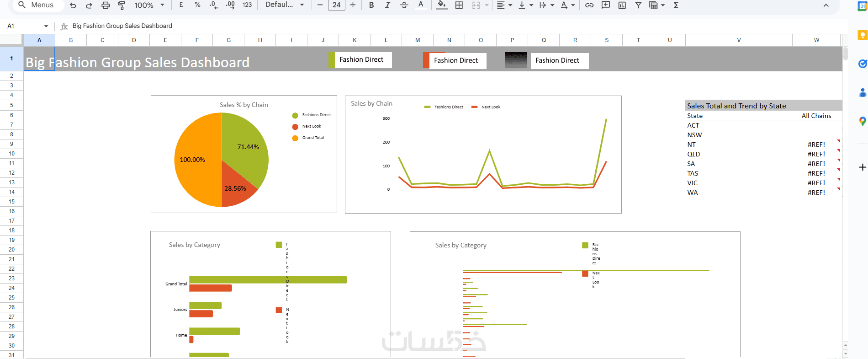Screen dimensions: 868x359
Task: Click the 'TAS' state cell
Action: [693, 173]
